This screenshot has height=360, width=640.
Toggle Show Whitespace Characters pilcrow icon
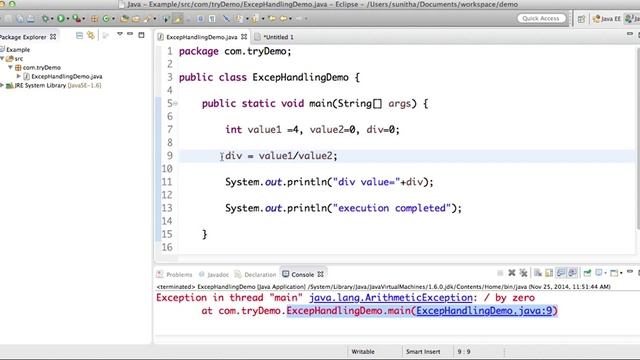212,19
